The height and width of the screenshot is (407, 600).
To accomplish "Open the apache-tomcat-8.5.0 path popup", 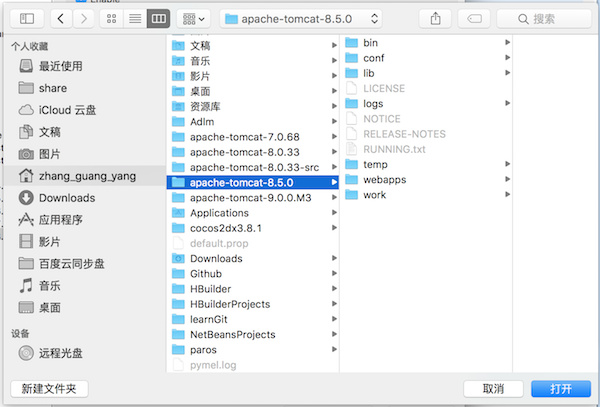I will tap(301, 19).
